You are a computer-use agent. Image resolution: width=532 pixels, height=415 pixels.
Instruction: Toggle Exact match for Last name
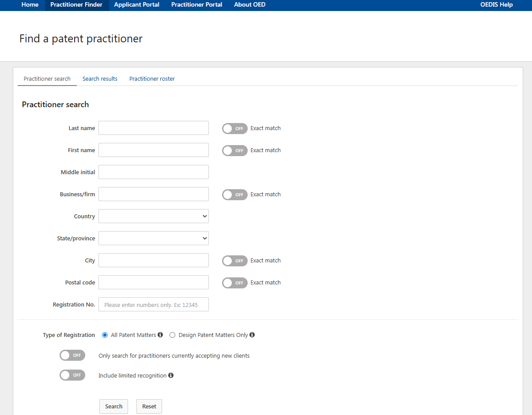coord(234,128)
